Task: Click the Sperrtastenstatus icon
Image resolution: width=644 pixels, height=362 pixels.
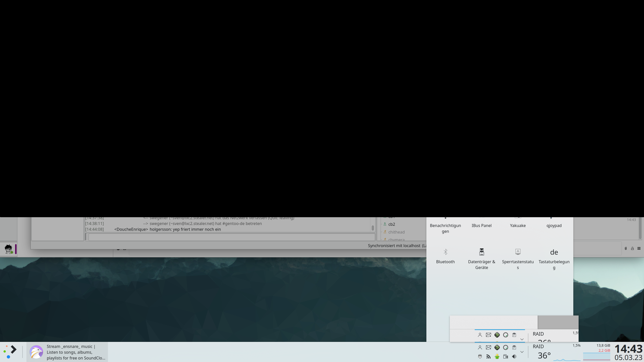Action: 518,252
